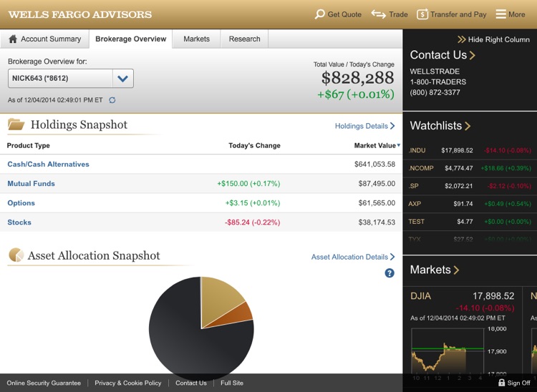Switch to the Research tab

pos(245,39)
